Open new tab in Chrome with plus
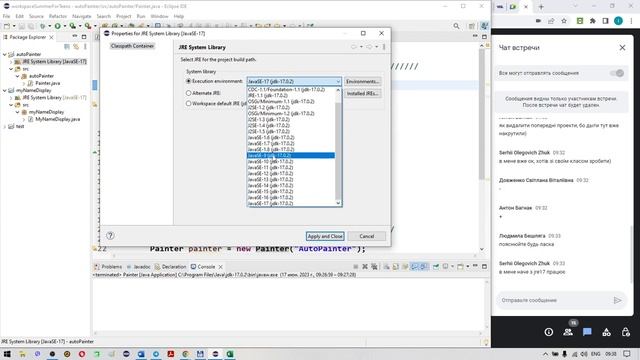 (541, 7)
